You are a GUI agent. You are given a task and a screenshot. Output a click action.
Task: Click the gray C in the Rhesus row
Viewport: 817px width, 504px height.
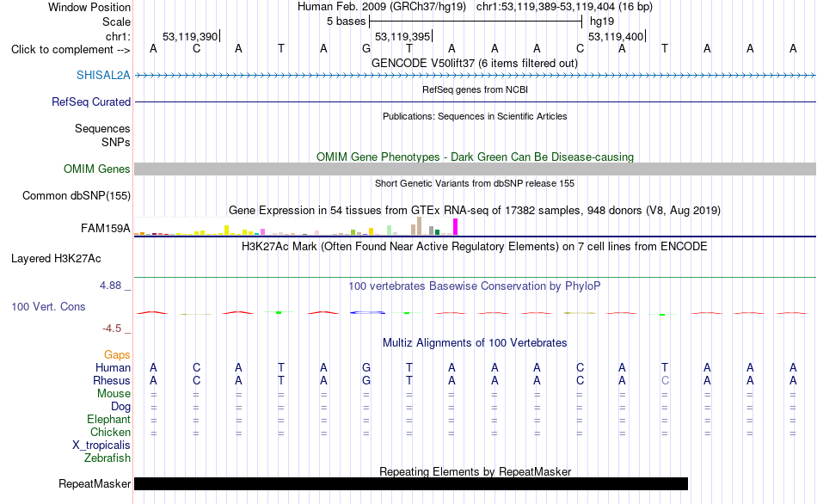tap(665, 380)
